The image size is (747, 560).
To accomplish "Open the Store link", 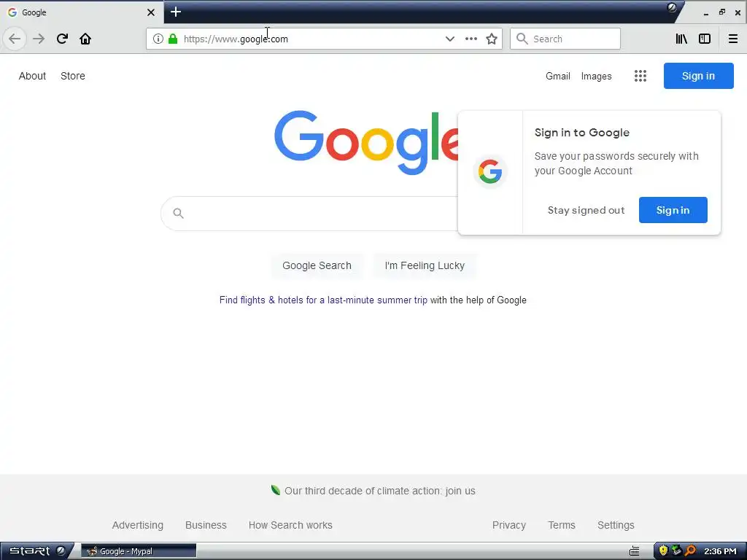I will (73, 76).
